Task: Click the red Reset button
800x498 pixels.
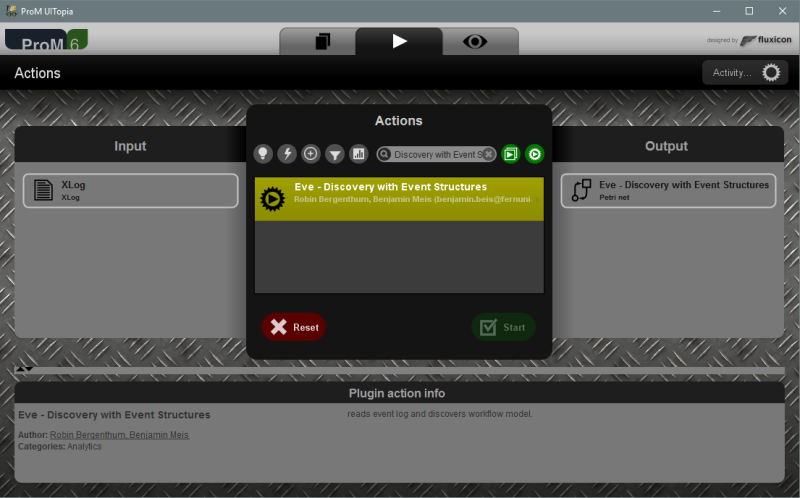Action: (293, 327)
